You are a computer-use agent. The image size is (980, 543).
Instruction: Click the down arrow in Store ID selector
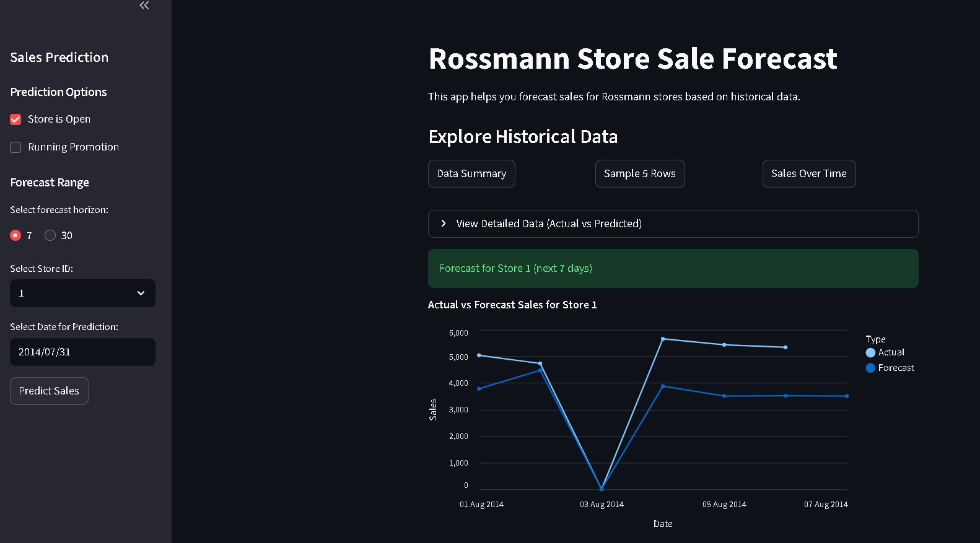(141, 293)
